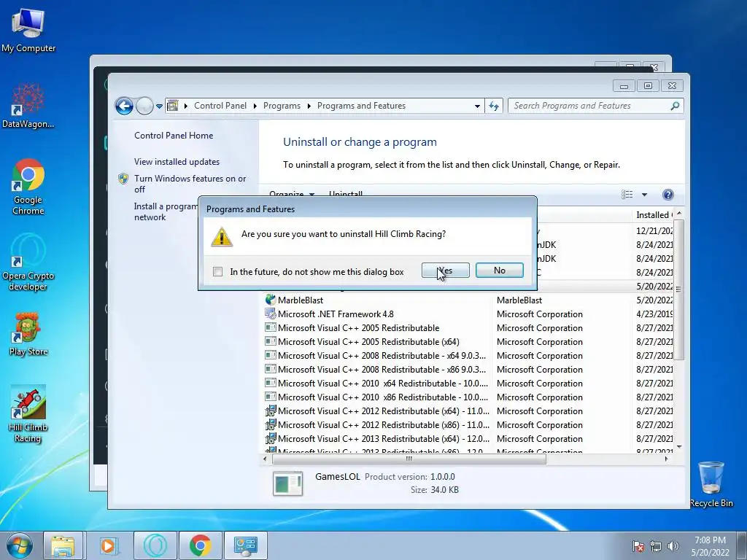
Task: Open Turn Windows features on or off
Action: [190, 184]
